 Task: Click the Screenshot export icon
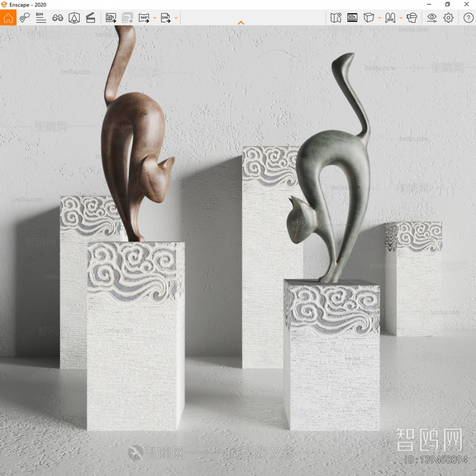(111, 18)
